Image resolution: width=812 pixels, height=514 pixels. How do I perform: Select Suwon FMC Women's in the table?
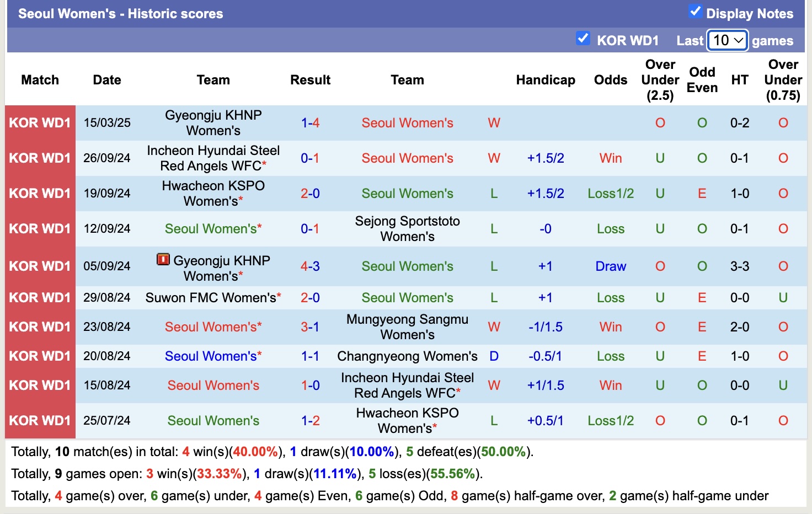(213, 297)
